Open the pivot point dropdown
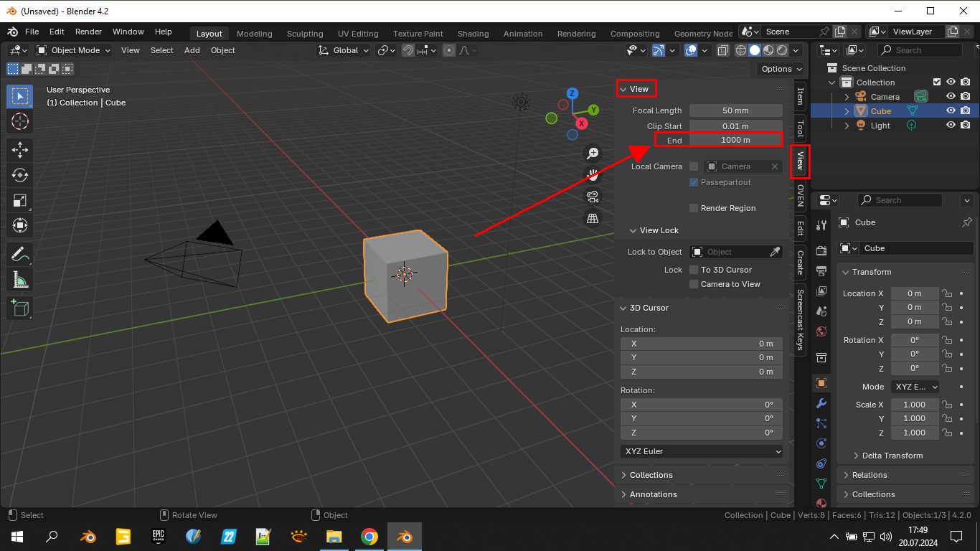 [387, 50]
